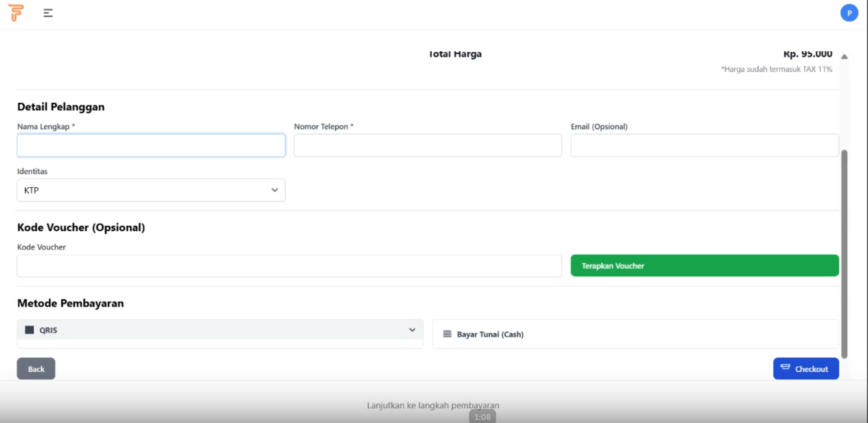Viewport: 868px width, 423px height.
Task: Go back using the Back button
Action: coord(36,369)
